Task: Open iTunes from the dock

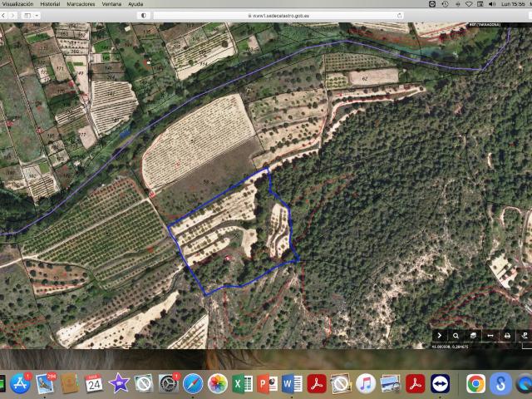Action: [x=366, y=384]
